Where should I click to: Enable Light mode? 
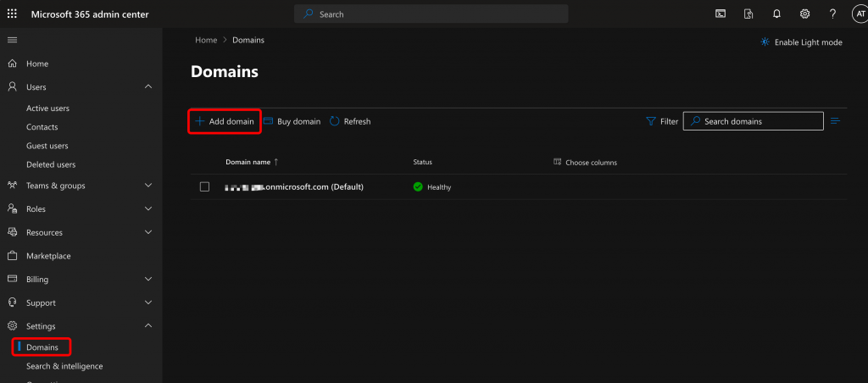[801, 42]
